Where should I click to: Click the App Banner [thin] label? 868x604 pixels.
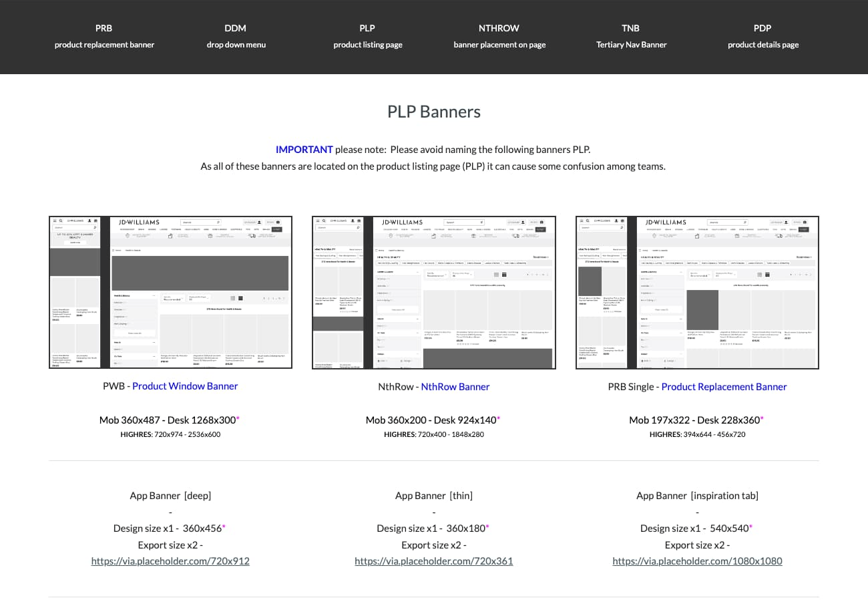(433, 496)
